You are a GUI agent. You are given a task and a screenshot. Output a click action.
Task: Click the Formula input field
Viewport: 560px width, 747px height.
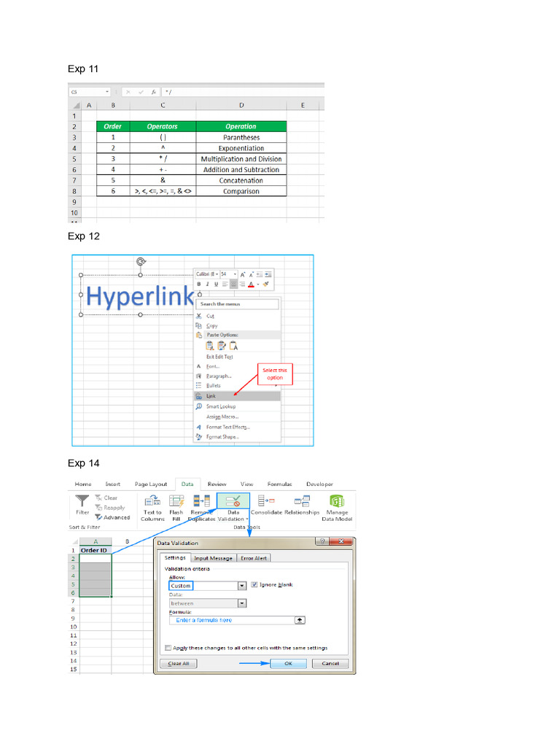click(237, 620)
